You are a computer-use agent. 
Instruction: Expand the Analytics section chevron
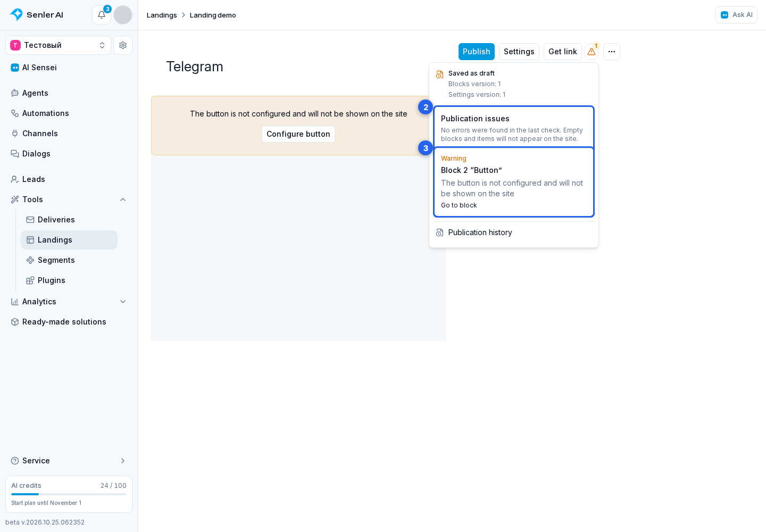(x=123, y=302)
